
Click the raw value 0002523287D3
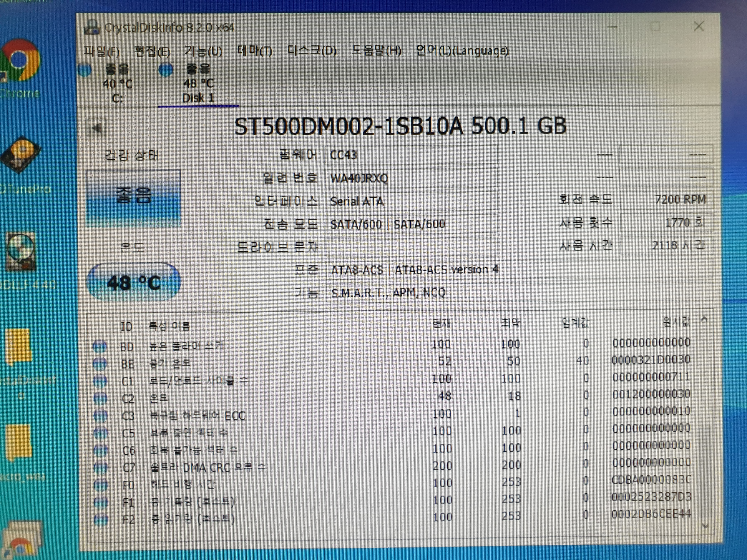point(651,496)
